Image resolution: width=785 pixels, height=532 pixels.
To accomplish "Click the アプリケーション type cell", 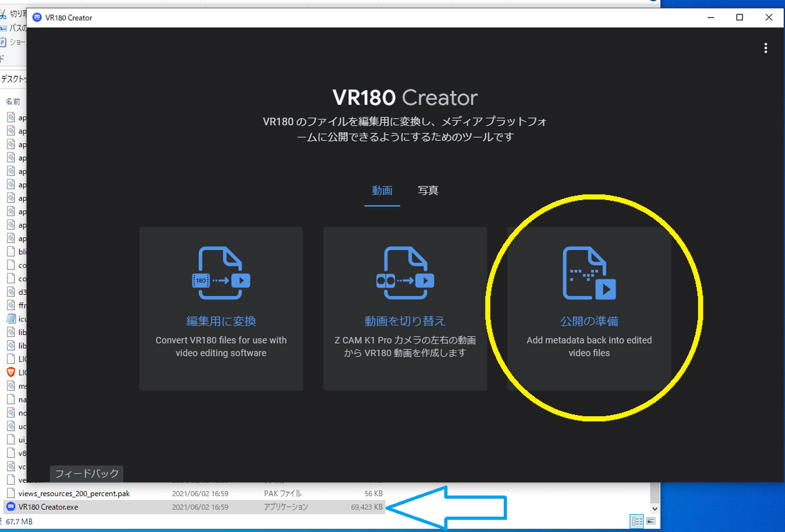I will [x=286, y=507].
